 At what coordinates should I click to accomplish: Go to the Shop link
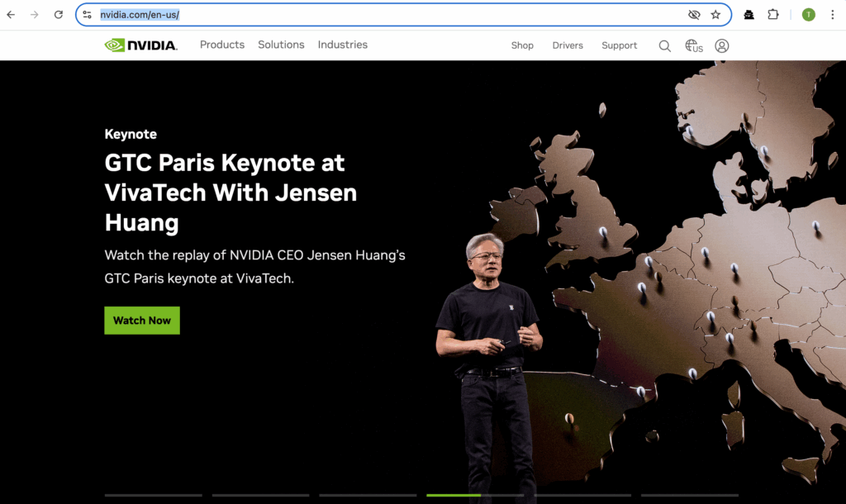tap(522, 46)
